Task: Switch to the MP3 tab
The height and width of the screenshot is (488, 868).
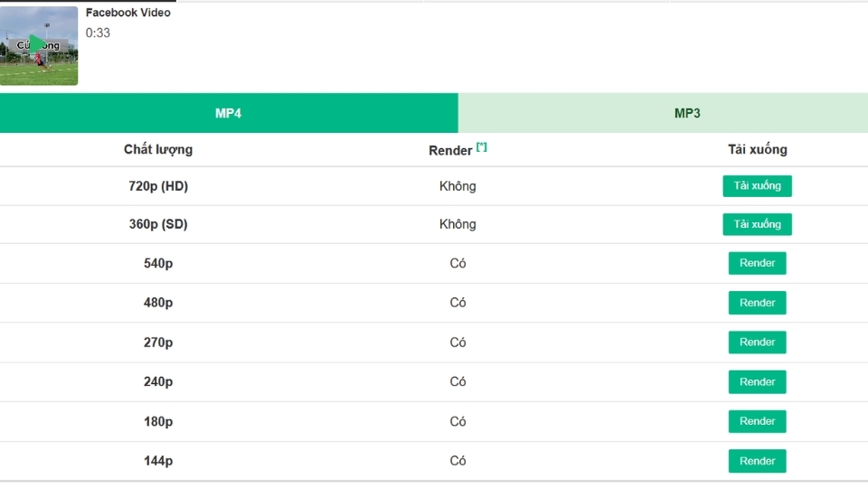Action: point(687,113)
